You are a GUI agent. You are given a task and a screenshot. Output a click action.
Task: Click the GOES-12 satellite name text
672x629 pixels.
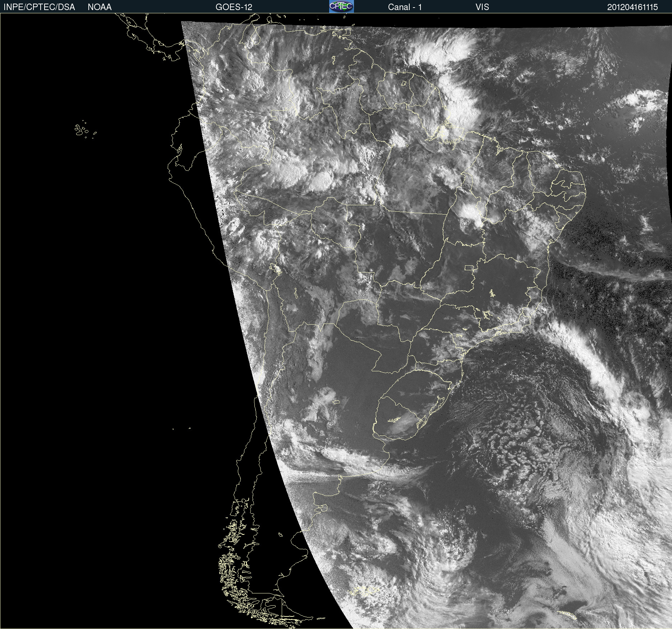[x=234, y=7]
